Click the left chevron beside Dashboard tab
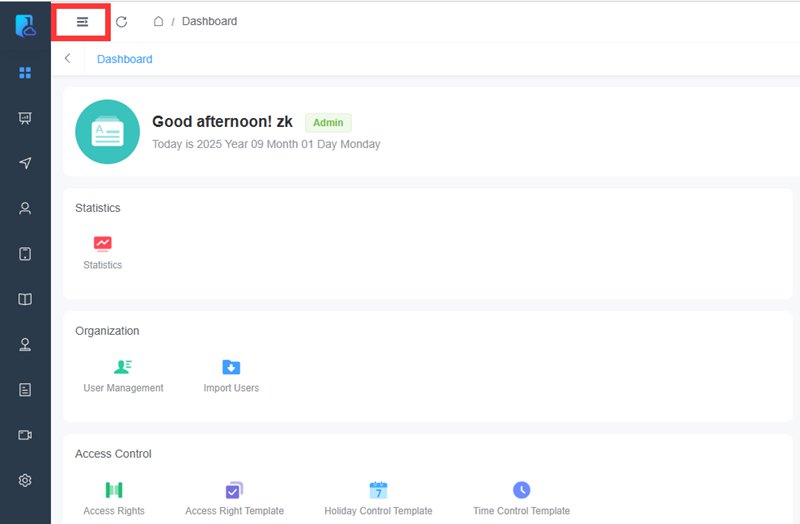Screen dimensions: 800x524 (67, 59)
